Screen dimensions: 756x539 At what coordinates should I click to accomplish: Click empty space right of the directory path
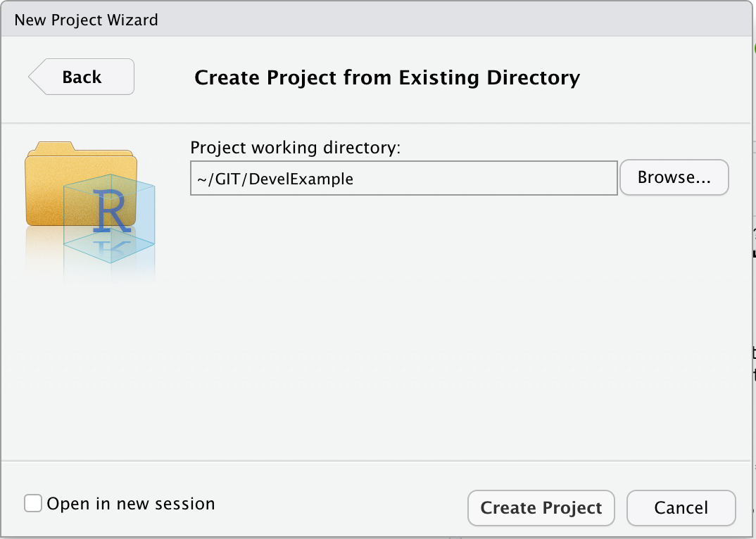pos(493,179)
